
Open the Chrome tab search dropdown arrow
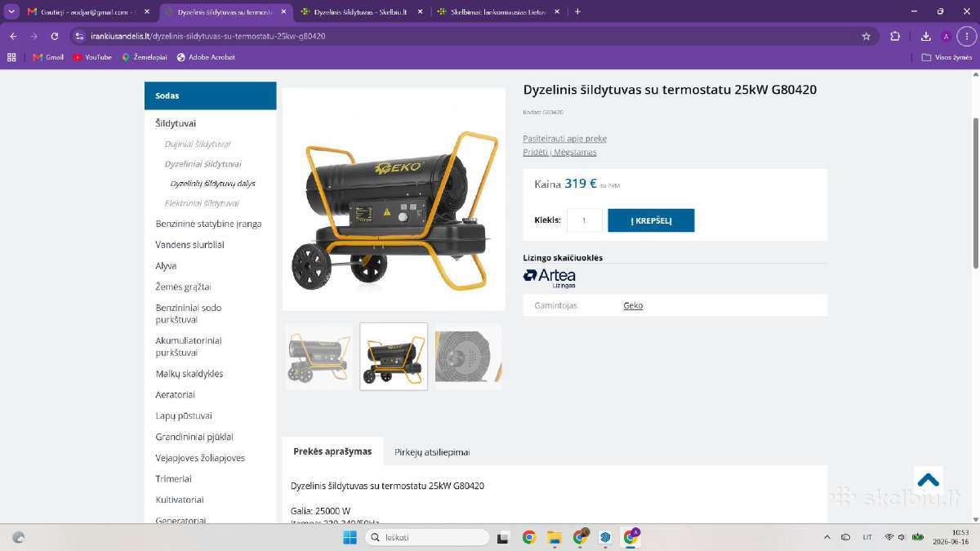pyautogui.click(x=11, y=11)
